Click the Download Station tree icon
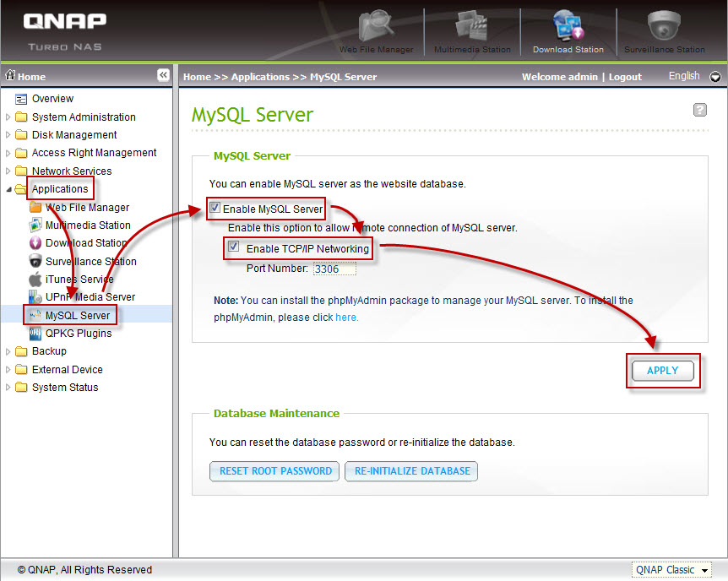 (x=35, y=243)
